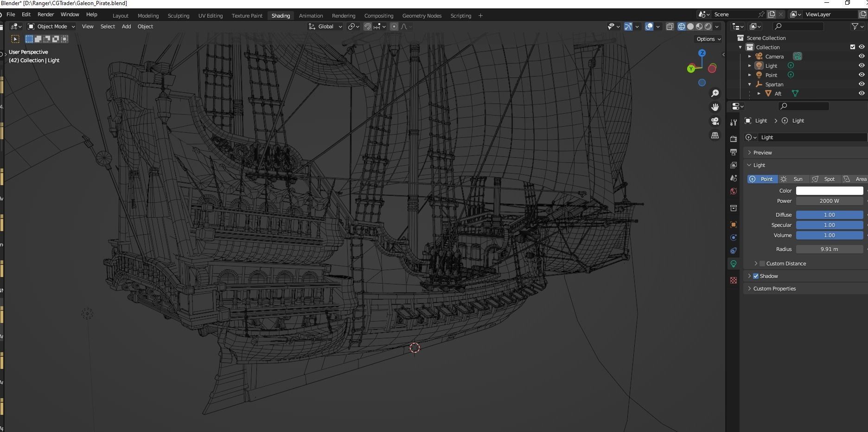
Task: Hide the Spartan object in outliner
Action: point(862,84)
